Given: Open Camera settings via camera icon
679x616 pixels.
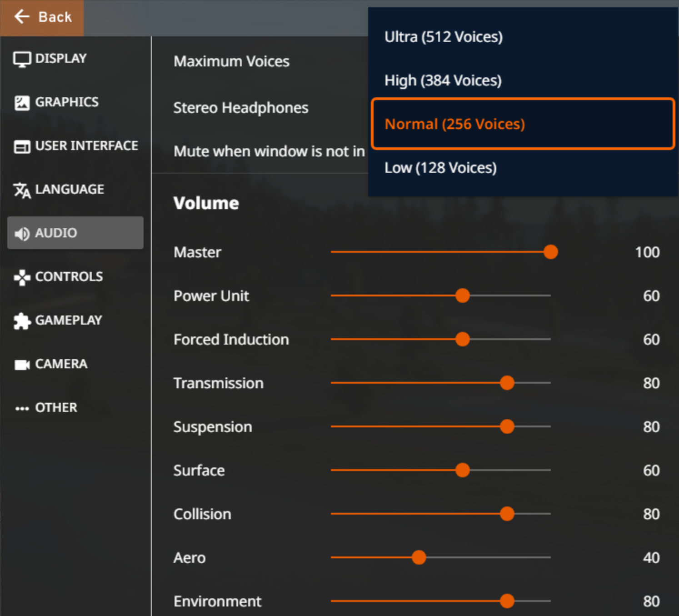Looking at the screenshot, I should tap(22, 365).
